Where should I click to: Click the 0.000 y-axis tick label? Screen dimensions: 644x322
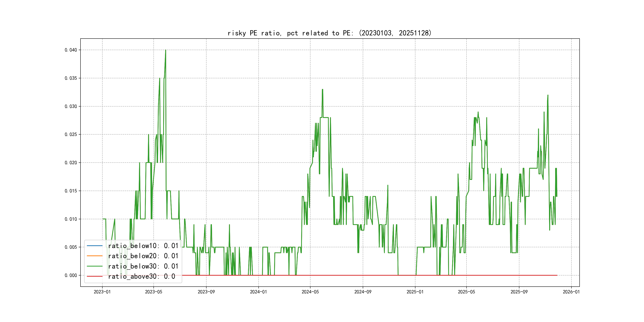coord(71,275)
